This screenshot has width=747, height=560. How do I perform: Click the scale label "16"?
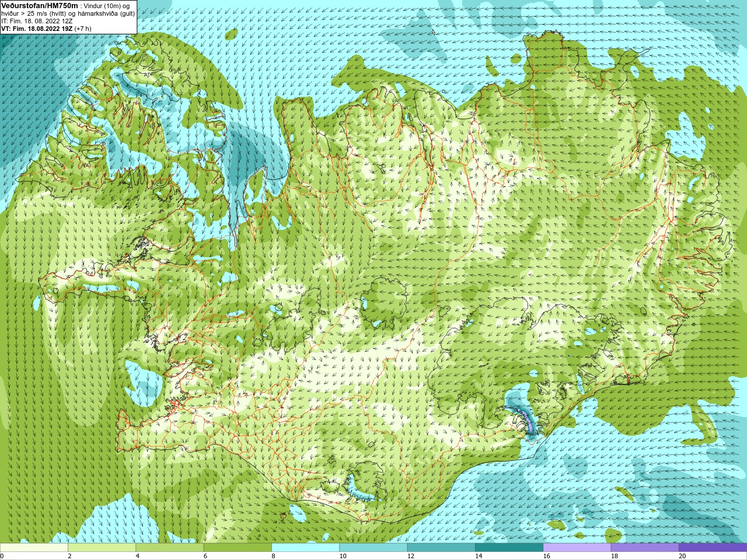click(546, 556)
